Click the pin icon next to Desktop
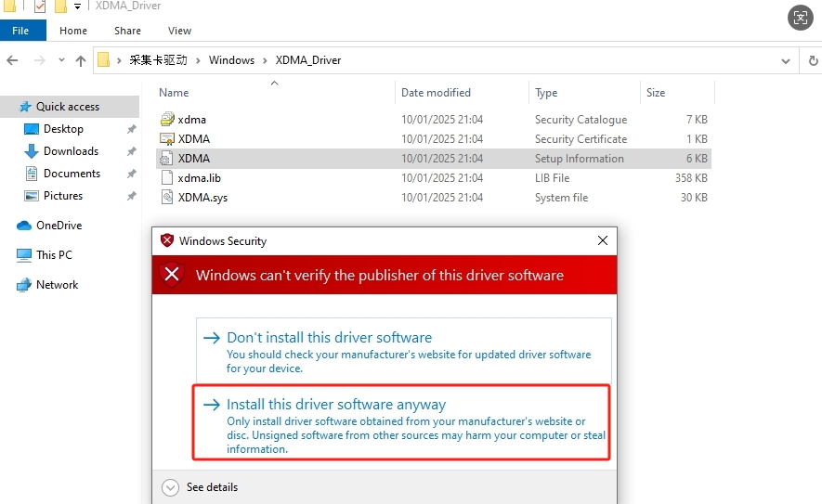This screenshot has width=822, height=504. pos(131,129)
